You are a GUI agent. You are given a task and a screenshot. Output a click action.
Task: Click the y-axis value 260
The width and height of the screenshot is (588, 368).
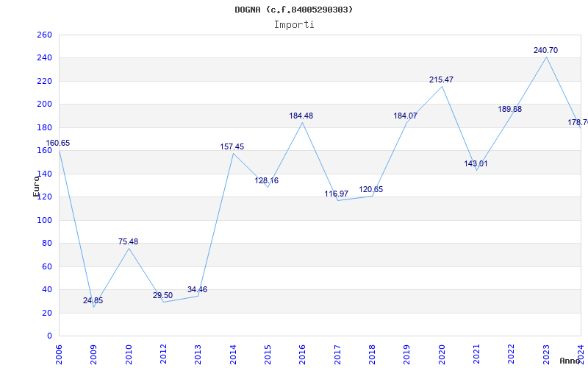44,35
